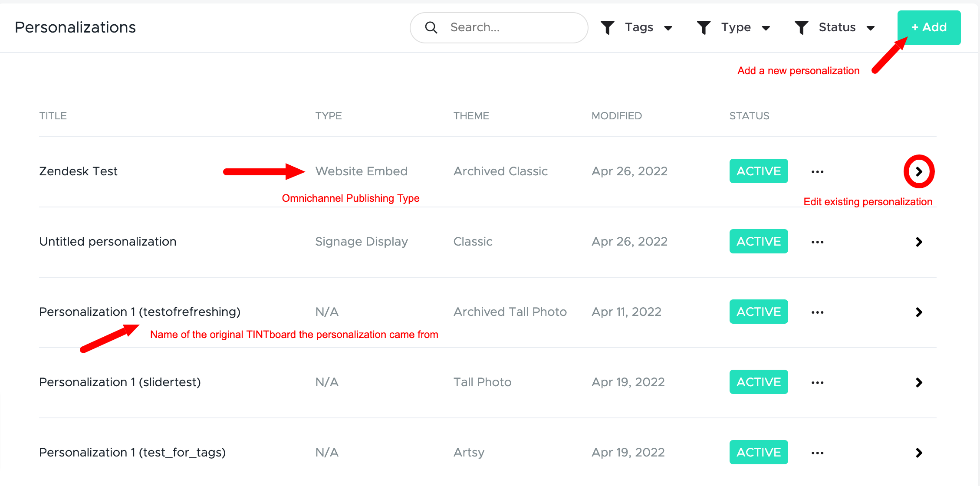
Task: Click ACTIVE status badge for Zendesk Test
Action: [x=759, y=171]
